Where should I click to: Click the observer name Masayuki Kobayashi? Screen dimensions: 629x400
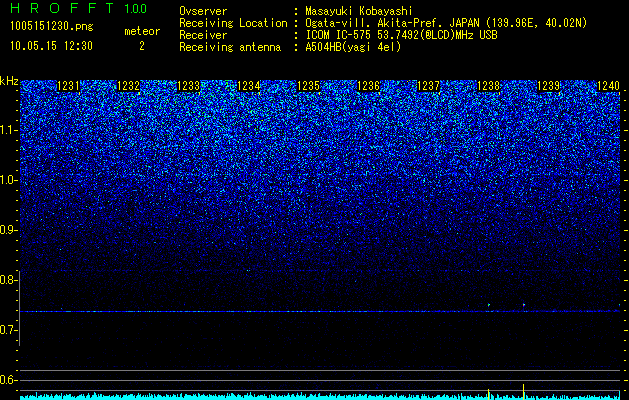tap(359, 11)
